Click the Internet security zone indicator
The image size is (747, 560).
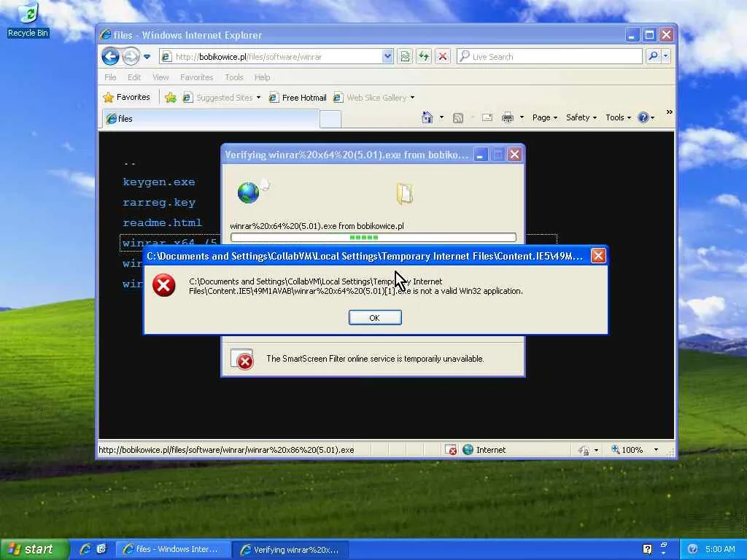484,449
